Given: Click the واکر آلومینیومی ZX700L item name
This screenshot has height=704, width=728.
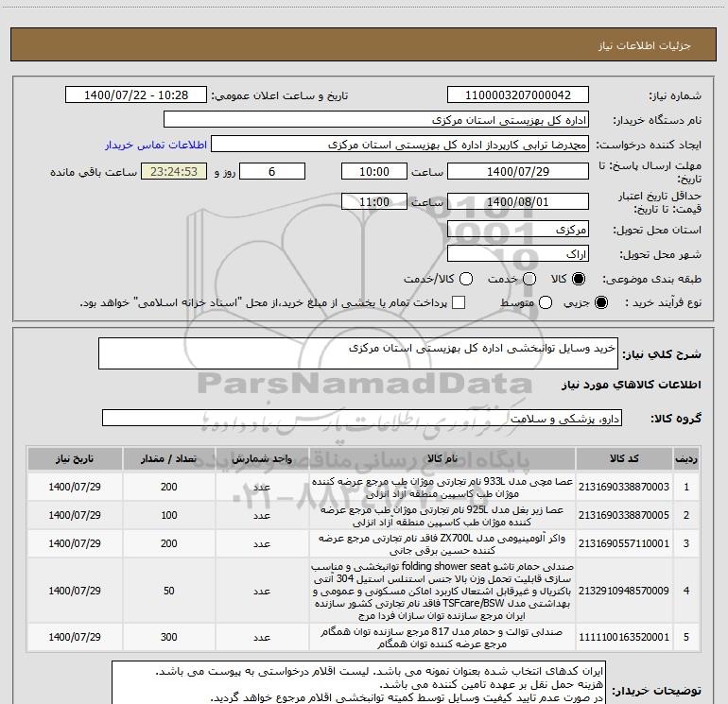Looking at the screenshot, I should click(x=442, y=544).
